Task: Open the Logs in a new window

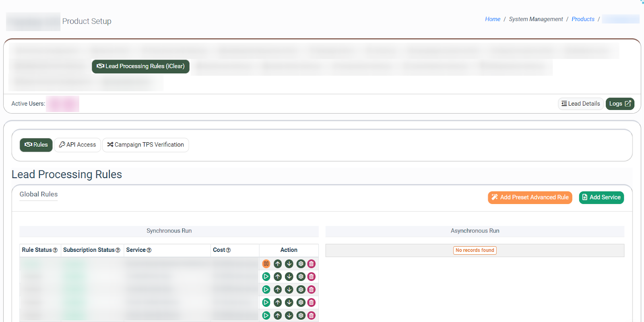Action: (x=619, y=104)
